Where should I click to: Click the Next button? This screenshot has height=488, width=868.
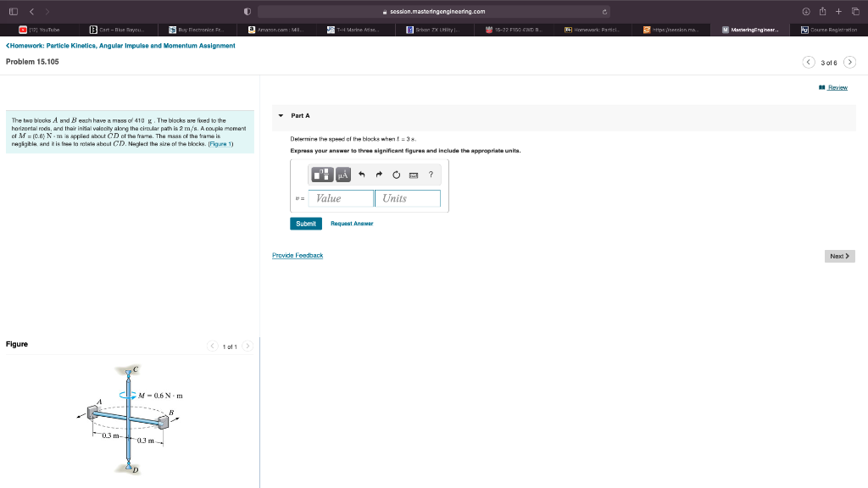pyautogui.click(x=838, y=255)
